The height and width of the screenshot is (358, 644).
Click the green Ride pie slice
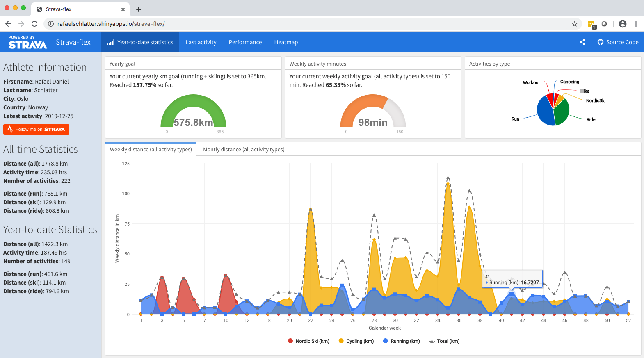point(562,112)
